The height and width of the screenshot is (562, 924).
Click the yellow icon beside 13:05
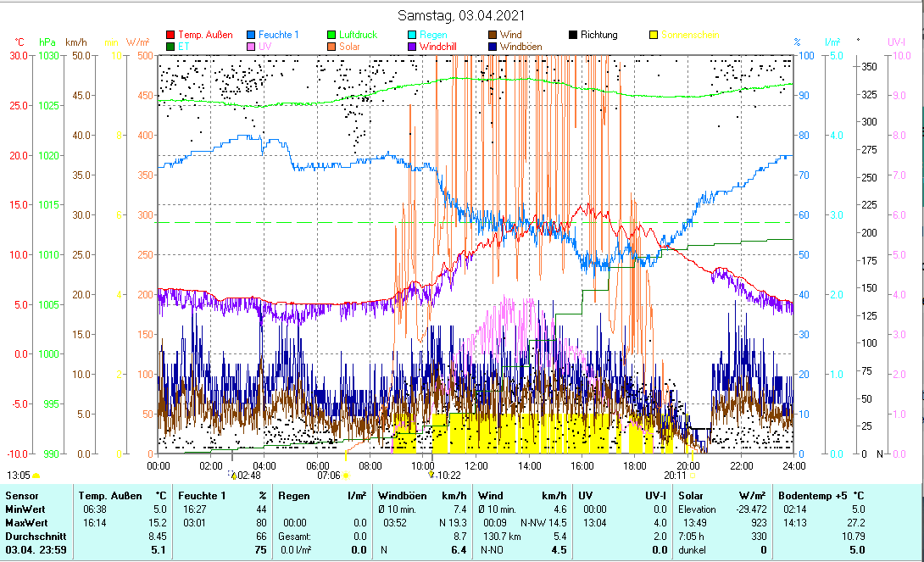36,476
